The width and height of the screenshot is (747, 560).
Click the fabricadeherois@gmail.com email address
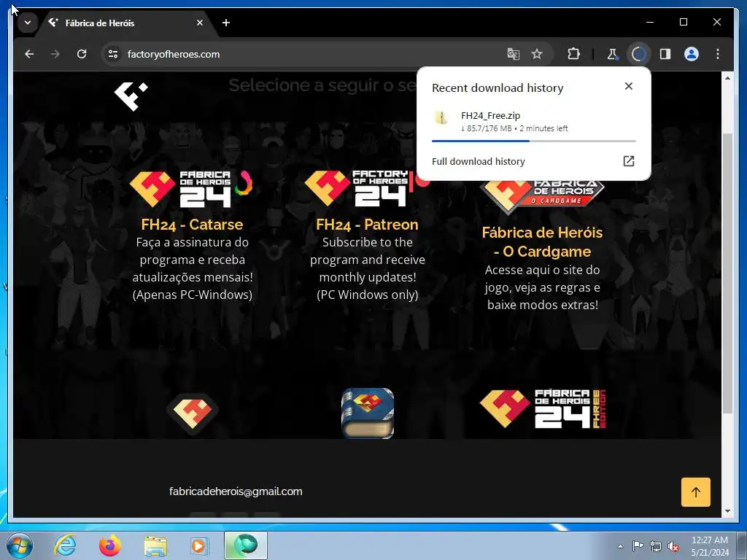(x=236, y=491)
